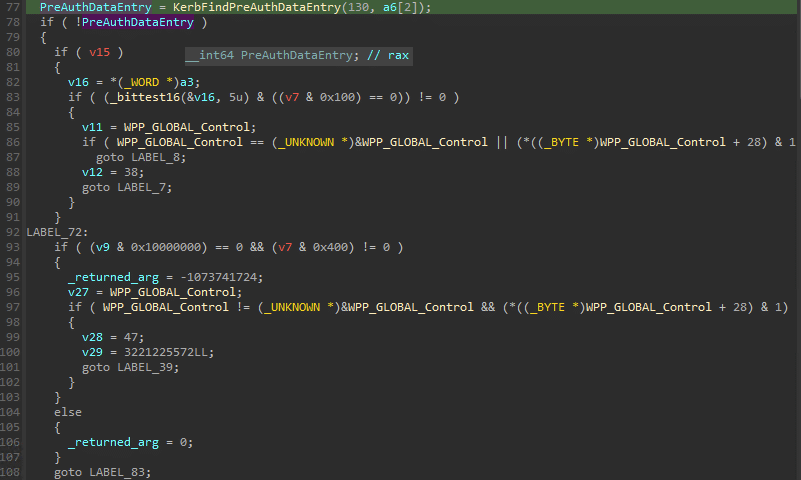The height and width of the screenshot is (480, 801).
Task: Click v27 variable on line 96
Action: [78, 292]
